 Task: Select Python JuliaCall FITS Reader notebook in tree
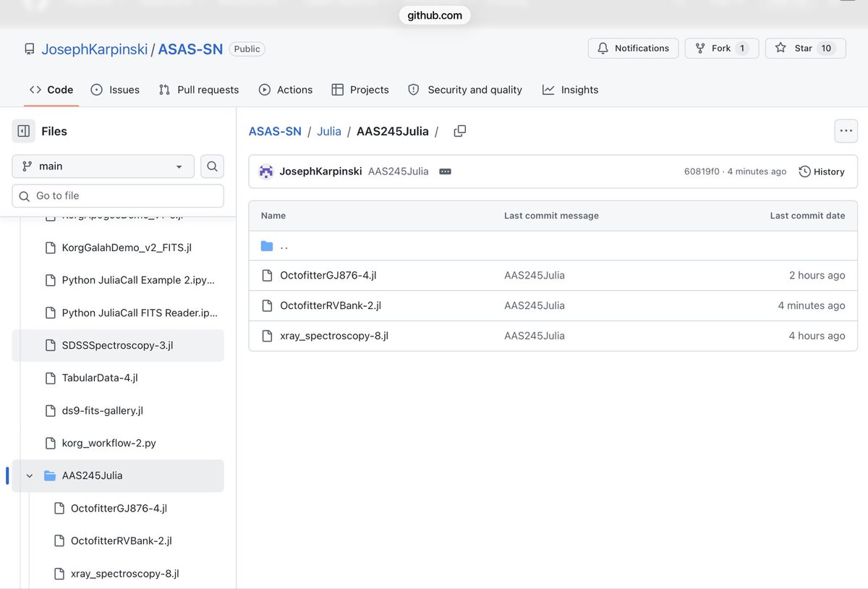(x=118, y=313)
